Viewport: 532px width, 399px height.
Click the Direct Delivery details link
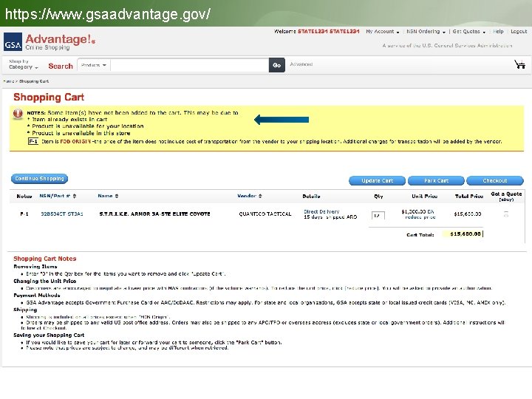pyautogui.click(x=321, y=211)
